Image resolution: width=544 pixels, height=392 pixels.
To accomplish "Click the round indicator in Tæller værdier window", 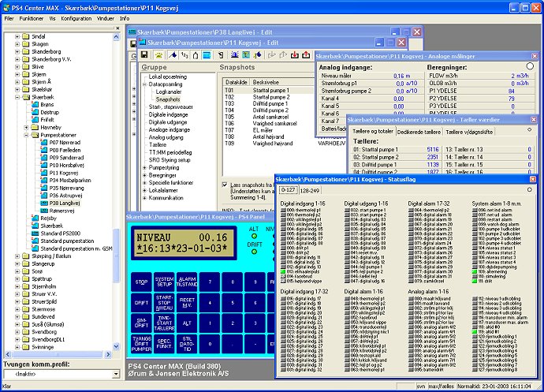I will point(530,129).
